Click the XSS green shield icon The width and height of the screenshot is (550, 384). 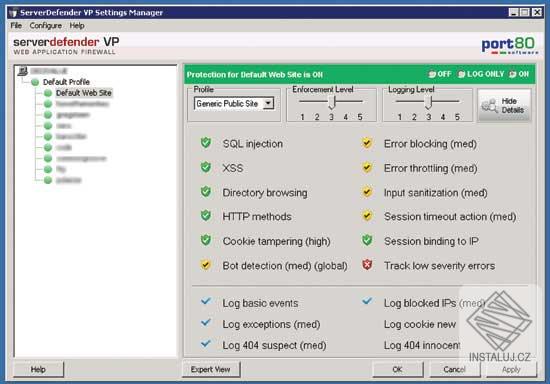click(206, 167)
